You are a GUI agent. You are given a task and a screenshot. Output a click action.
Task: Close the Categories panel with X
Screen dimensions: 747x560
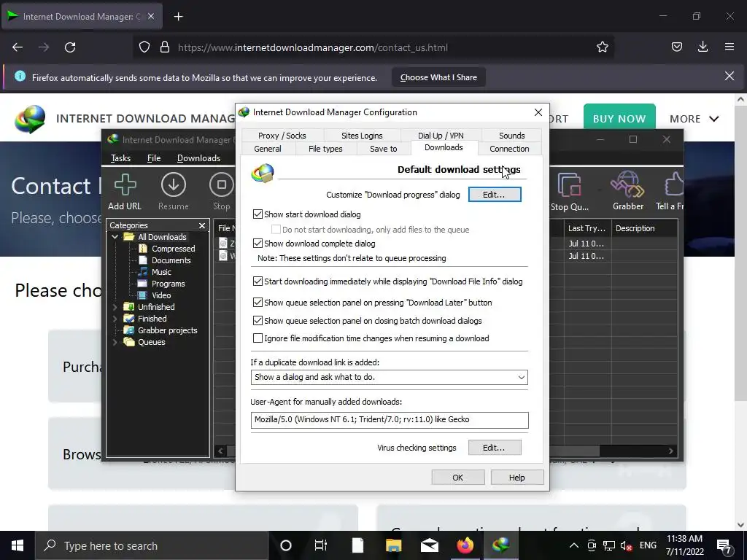(202, 225)
